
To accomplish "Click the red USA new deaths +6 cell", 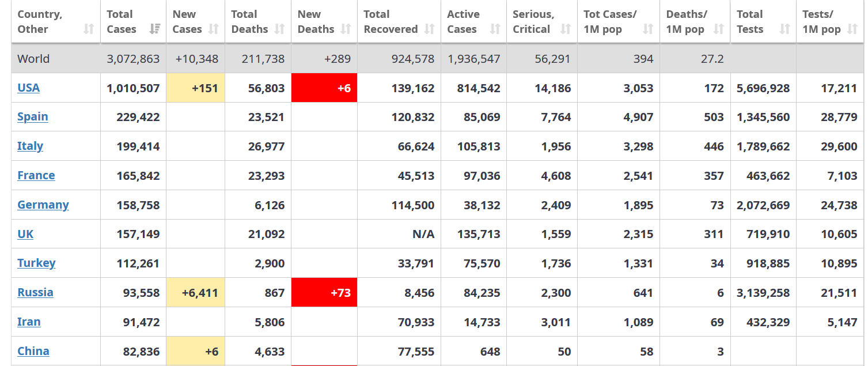I will (324, 88).
